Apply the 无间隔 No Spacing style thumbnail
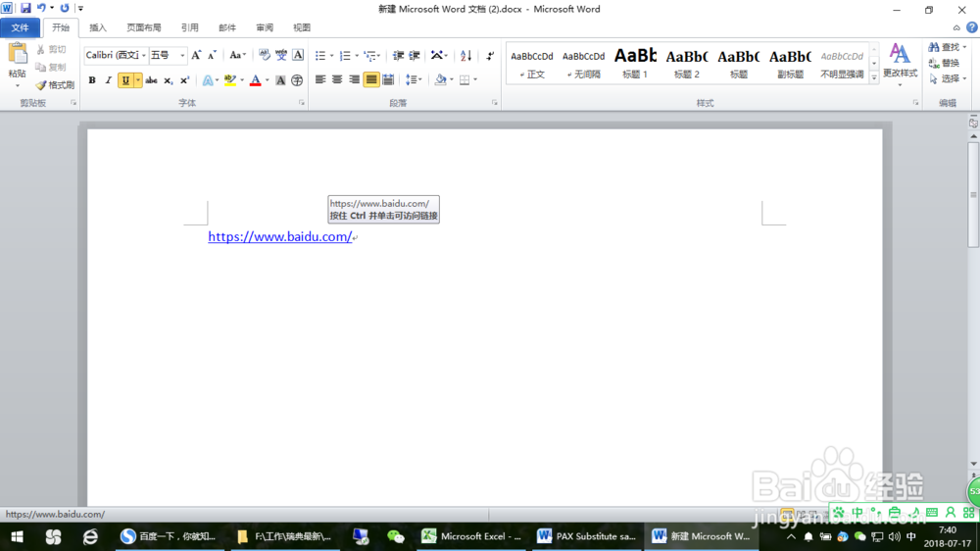Viewport: 980px width, 551px height. [x=583, y=63]
